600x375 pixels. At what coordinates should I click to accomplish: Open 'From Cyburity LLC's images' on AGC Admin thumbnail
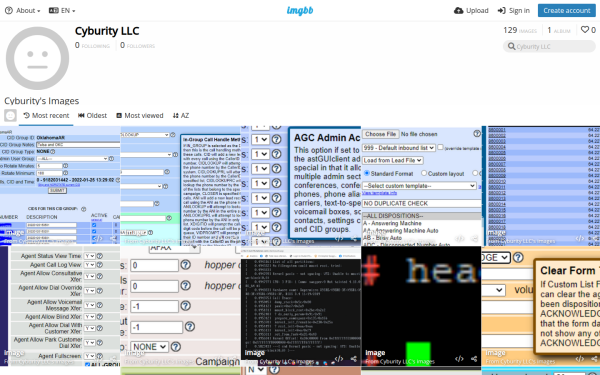280,241
